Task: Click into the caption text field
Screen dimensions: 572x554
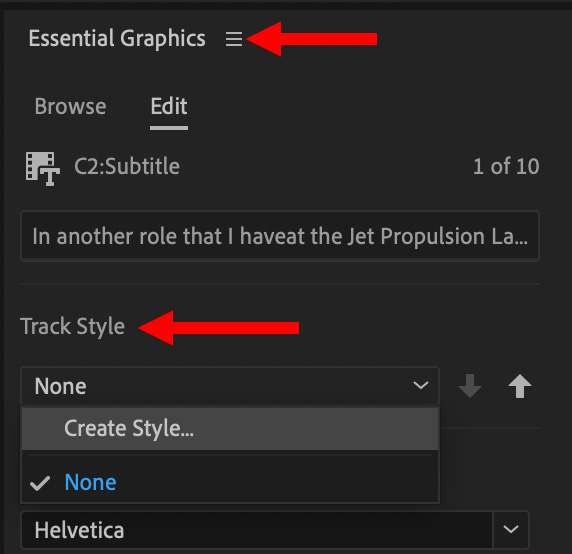Action: 280,236
